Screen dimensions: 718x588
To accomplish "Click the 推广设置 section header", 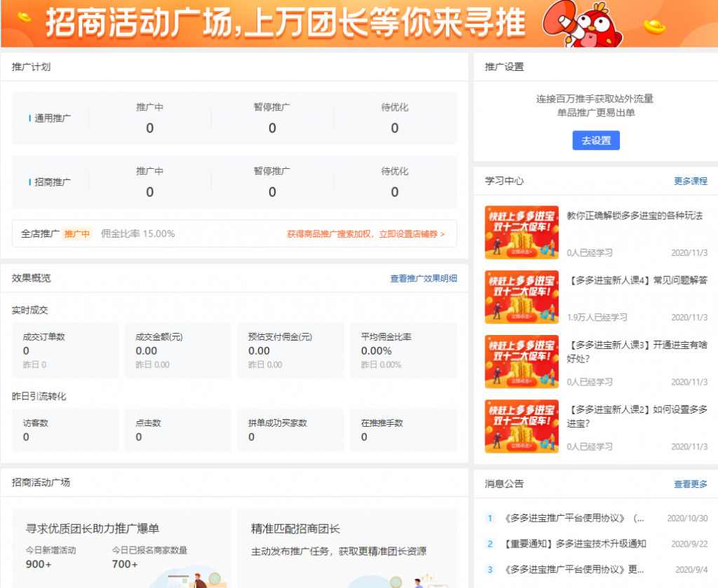I will click(504, 67).
